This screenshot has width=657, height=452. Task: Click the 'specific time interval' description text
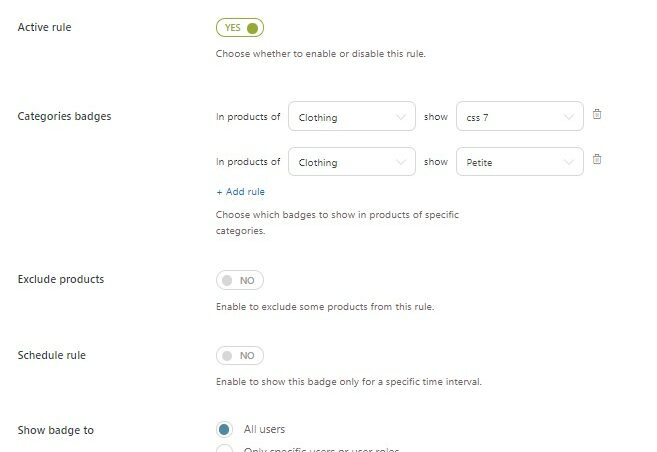[x=349, y=382]
